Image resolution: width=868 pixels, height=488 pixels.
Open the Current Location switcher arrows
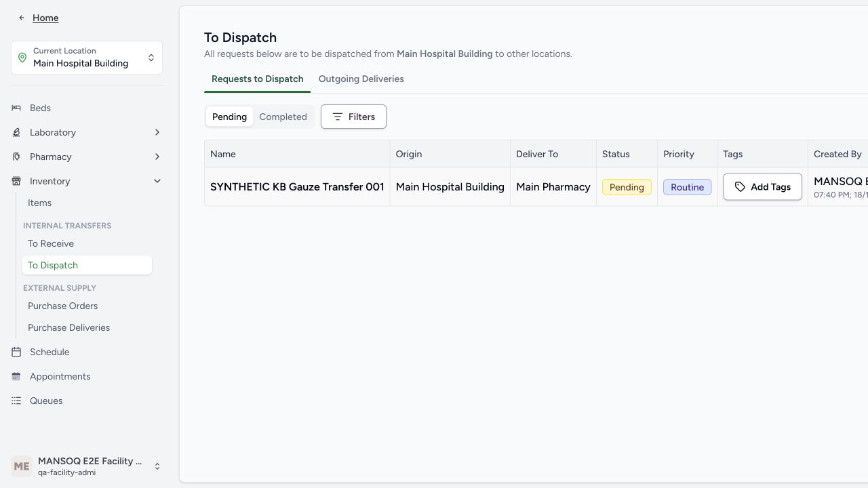151,58
